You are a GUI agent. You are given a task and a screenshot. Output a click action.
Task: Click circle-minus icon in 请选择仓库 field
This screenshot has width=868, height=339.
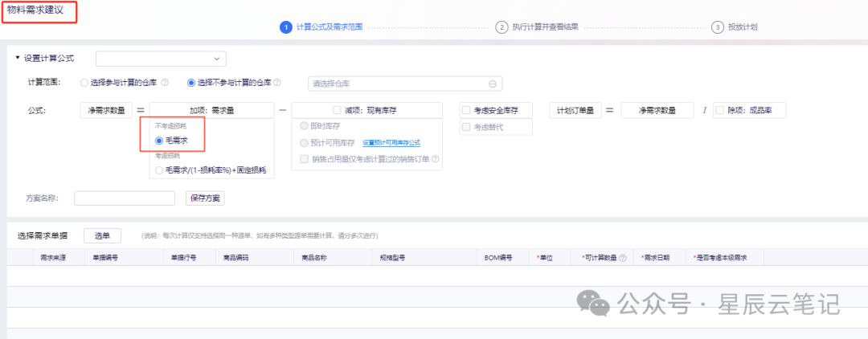coord(492,84)
